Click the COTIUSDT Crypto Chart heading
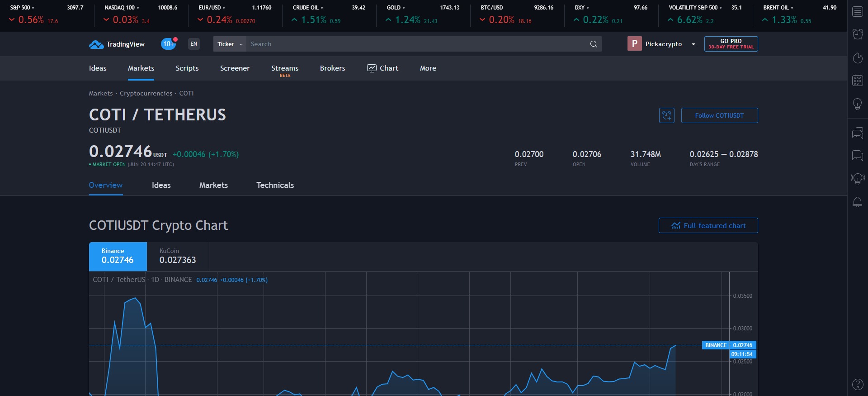Image resolution: width=868 pixels, height=396 pixels. pyautogui.click(x=158, y=225)
